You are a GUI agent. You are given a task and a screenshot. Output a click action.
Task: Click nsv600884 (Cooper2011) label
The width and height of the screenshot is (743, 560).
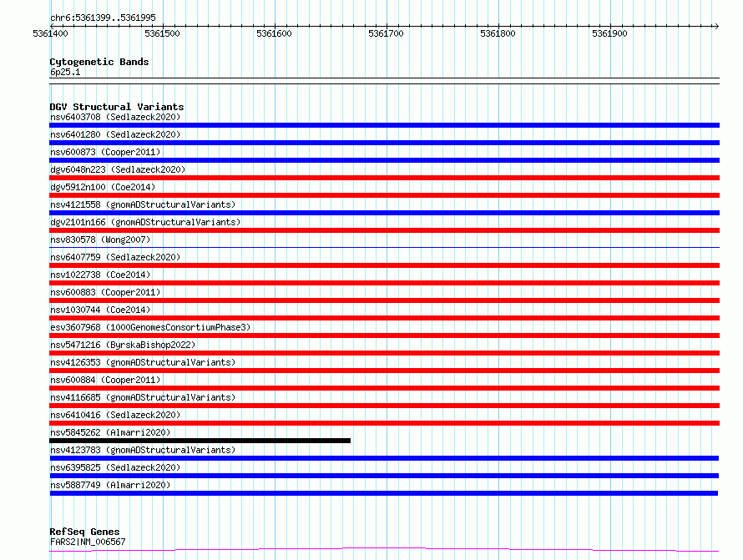click(105, 380)
